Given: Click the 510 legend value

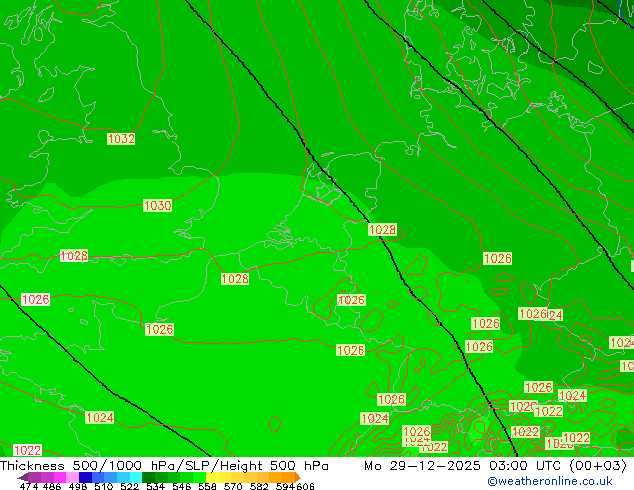Looking at the screenshot, I should pos(104,486).
